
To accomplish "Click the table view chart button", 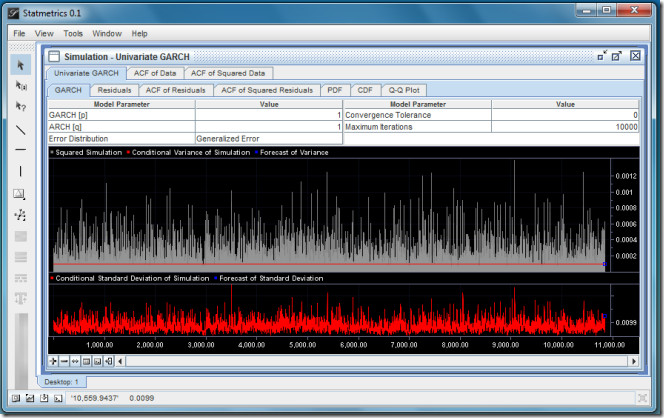I will pyautogui.click(x=86, y=361).
